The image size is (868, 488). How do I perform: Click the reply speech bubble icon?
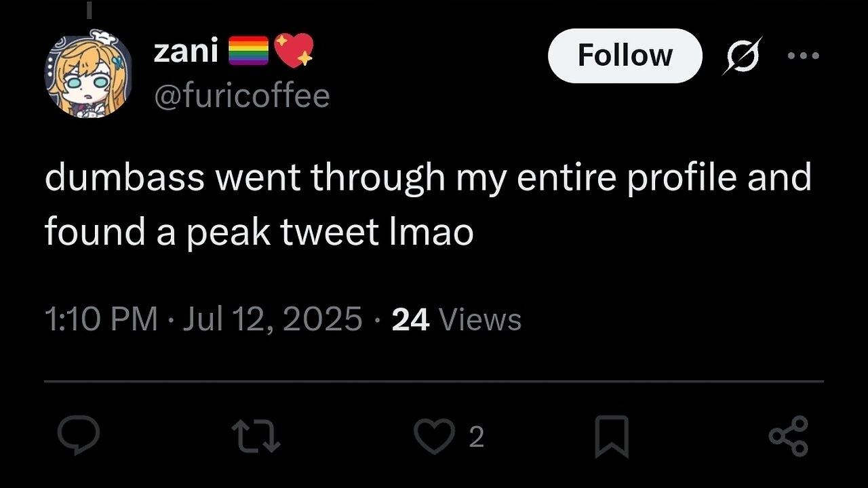(79, 436)
